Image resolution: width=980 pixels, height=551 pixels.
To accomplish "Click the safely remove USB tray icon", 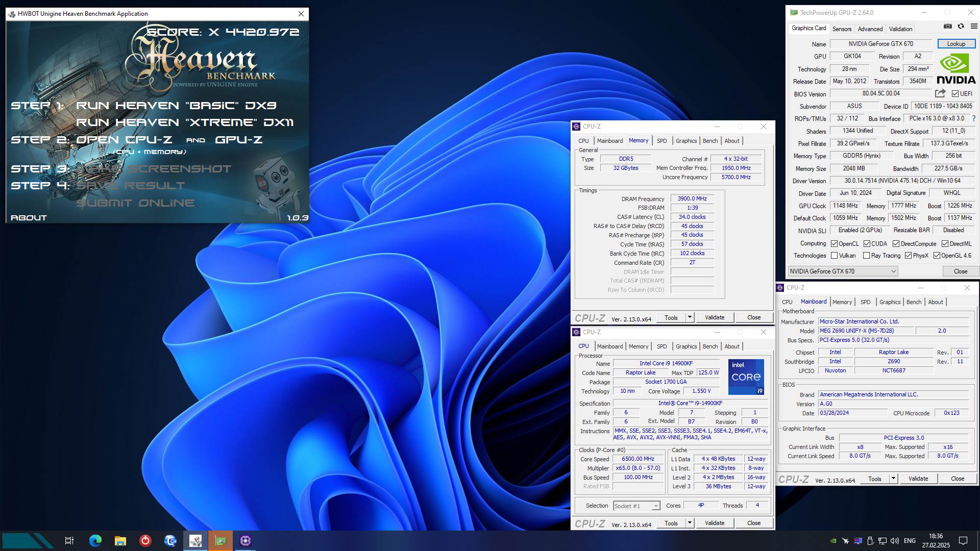I will pos(870,541).
